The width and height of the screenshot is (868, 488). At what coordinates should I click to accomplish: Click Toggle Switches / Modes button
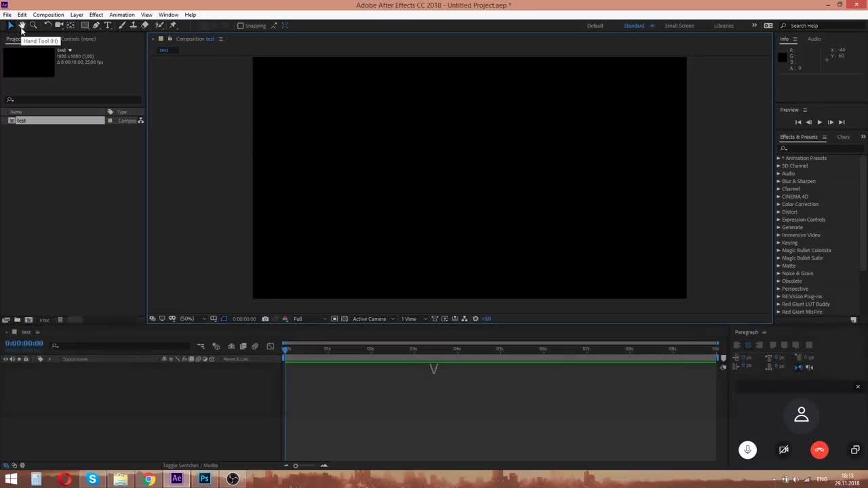(x=190, y=466)
